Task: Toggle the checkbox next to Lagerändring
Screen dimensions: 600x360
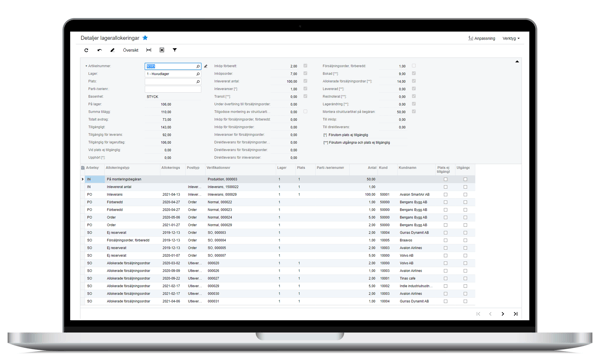Action: 414,104
